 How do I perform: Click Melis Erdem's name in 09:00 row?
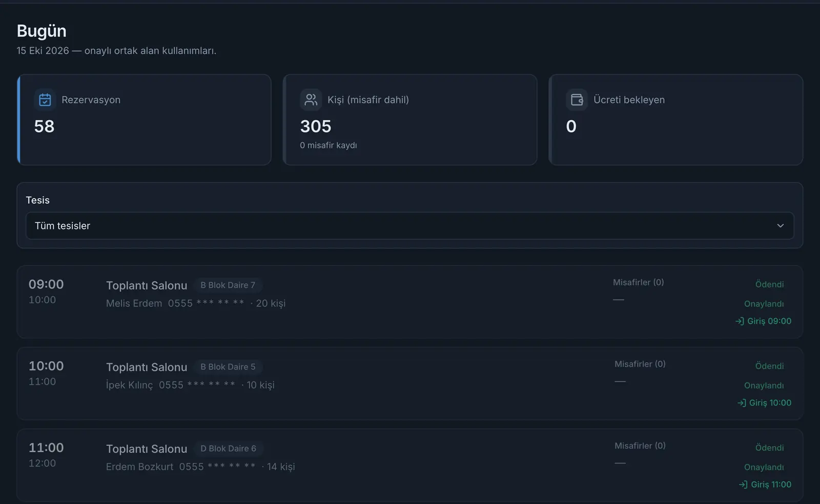point(134,303)
